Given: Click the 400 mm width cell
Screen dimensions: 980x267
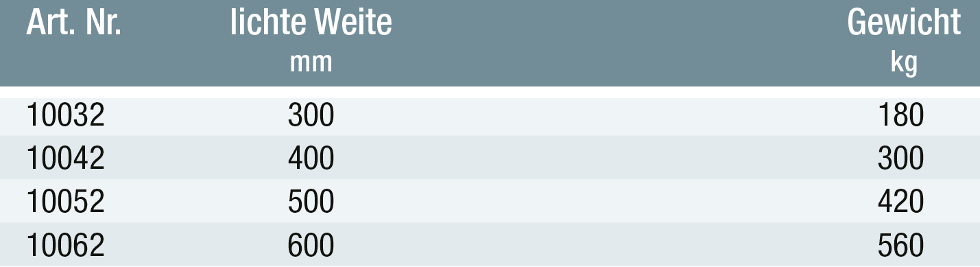Looking at the screenshot, I should click(311, 159).
